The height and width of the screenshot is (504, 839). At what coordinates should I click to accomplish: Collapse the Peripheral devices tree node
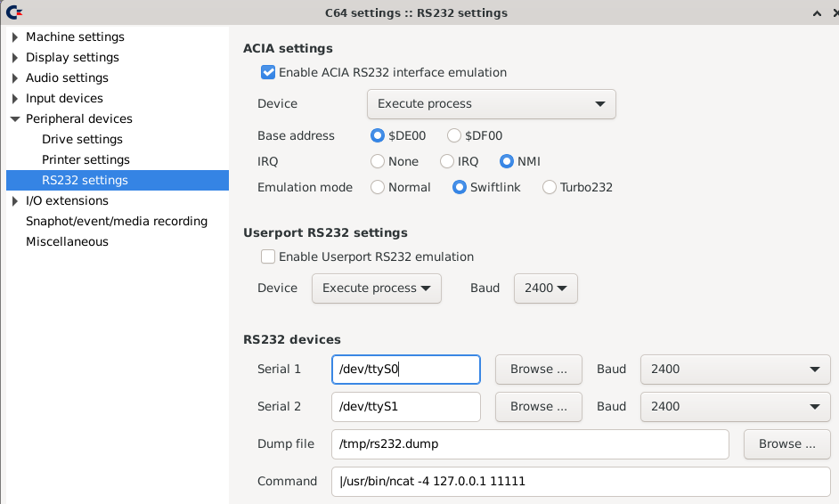click(x=15, y=119)
